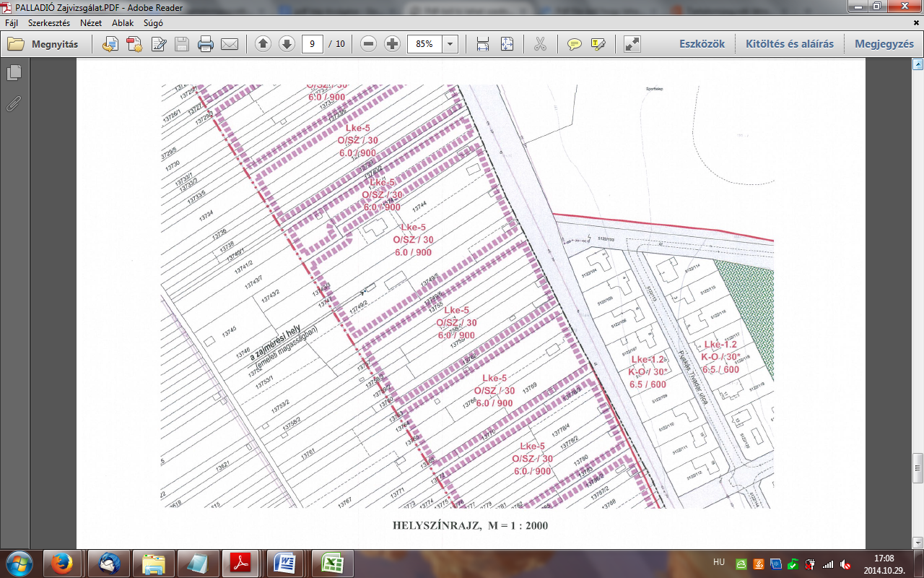The height and width of the screenshot is (578, 924).
Task: Send file by email envelope icon
Action: point(230,44)
